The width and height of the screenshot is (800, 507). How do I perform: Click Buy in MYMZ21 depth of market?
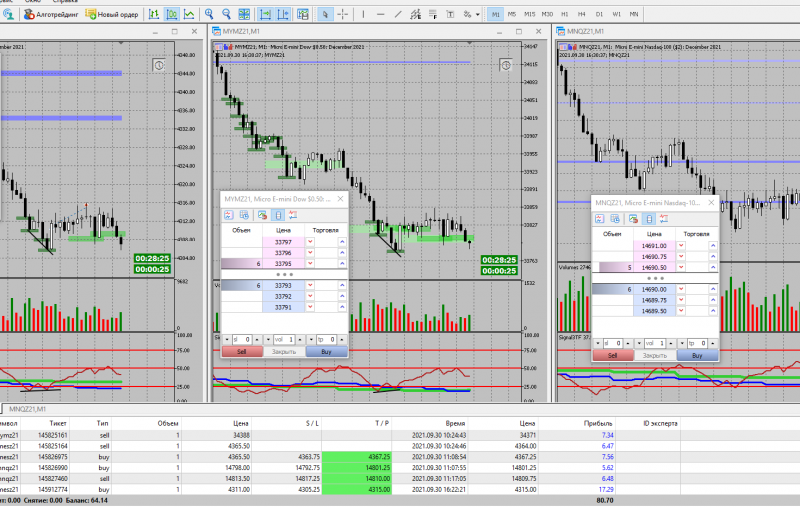point(326,351)
